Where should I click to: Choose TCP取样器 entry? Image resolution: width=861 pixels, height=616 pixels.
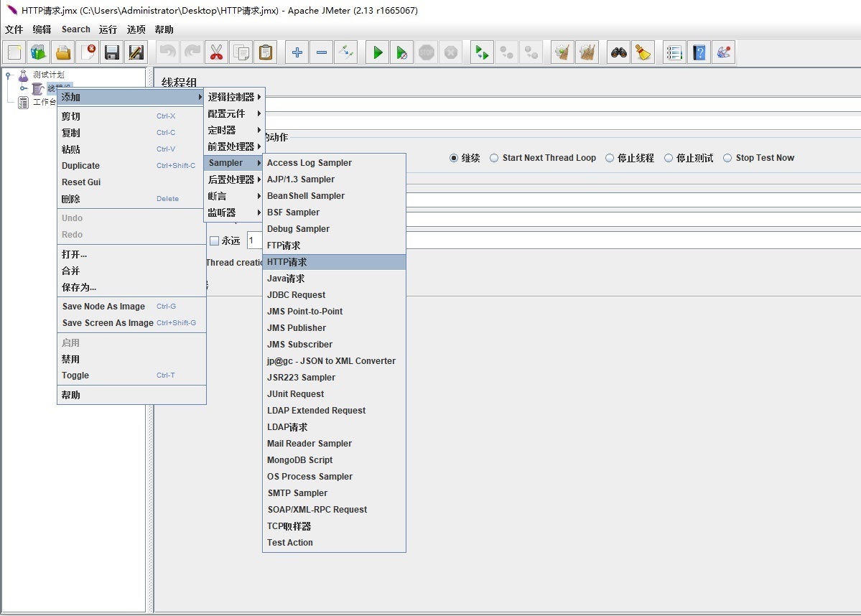coord(335,526)
